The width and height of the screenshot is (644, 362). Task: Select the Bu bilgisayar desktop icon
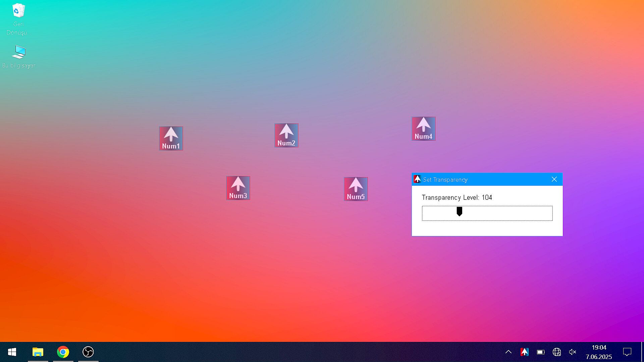(x=19, y=56)
